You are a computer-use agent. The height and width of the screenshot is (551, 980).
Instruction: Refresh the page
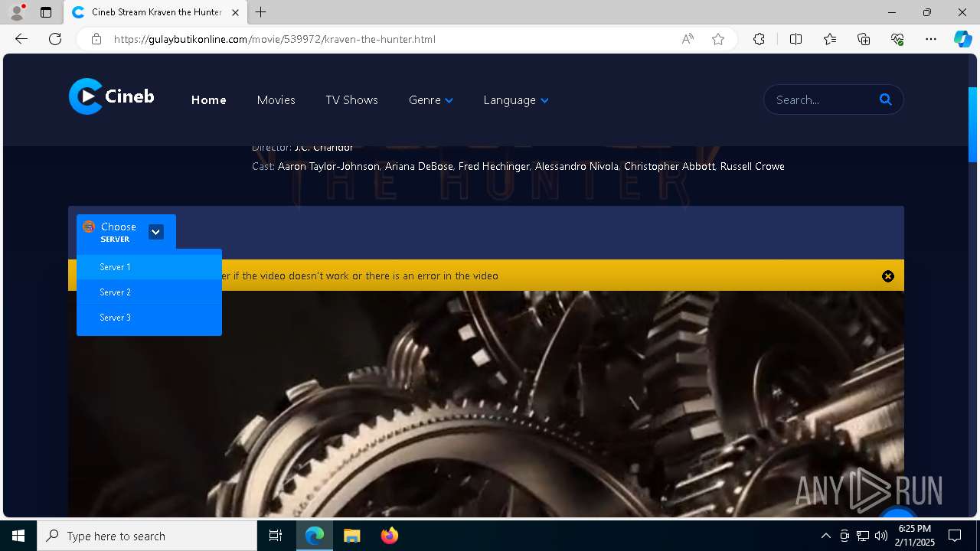click(55, 39)
